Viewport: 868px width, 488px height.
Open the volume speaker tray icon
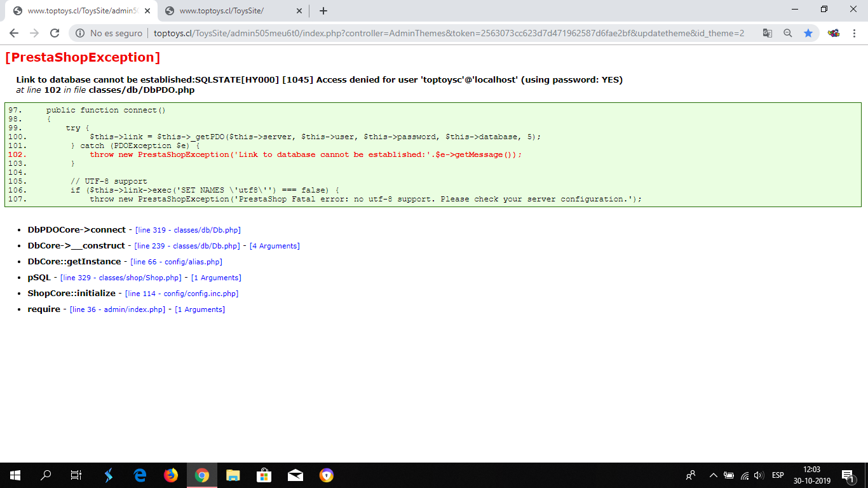[759, 475]
